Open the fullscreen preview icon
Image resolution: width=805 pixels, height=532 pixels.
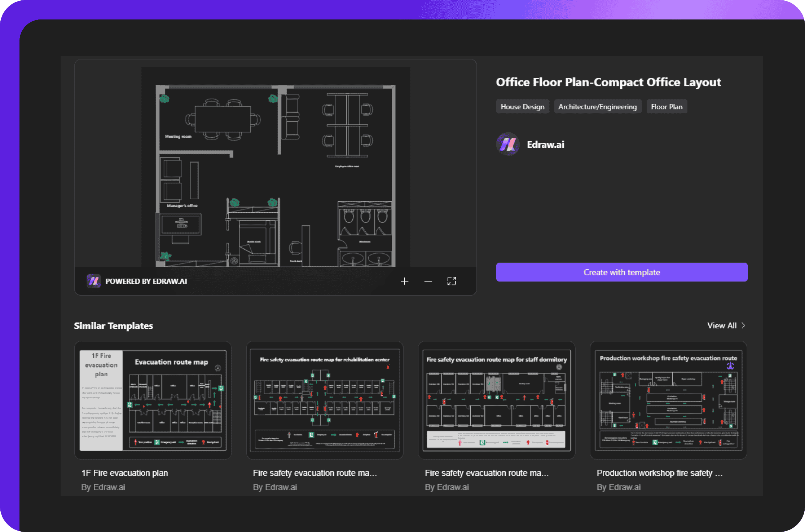click(452, 281)
